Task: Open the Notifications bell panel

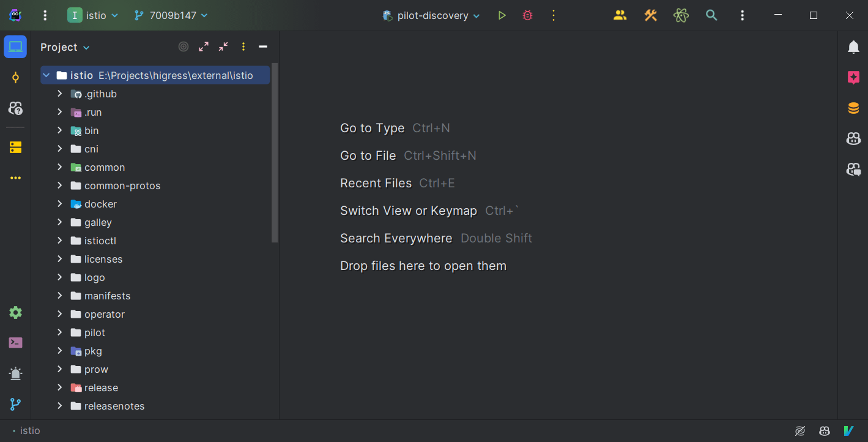Action: point(853,47)
